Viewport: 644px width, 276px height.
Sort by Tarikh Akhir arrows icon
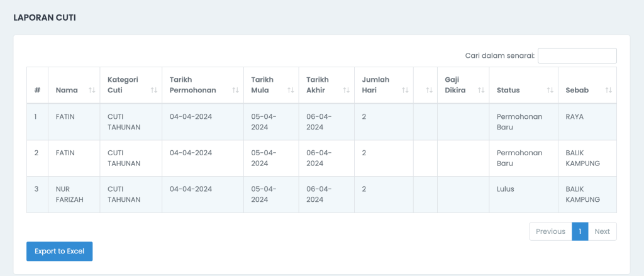coord(347,90)
